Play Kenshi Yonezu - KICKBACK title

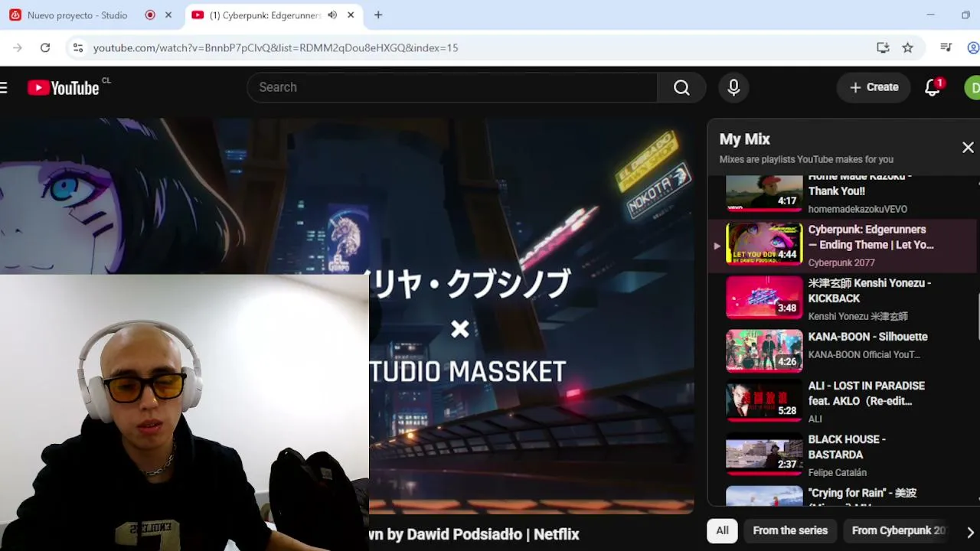[x=870, y=291]
